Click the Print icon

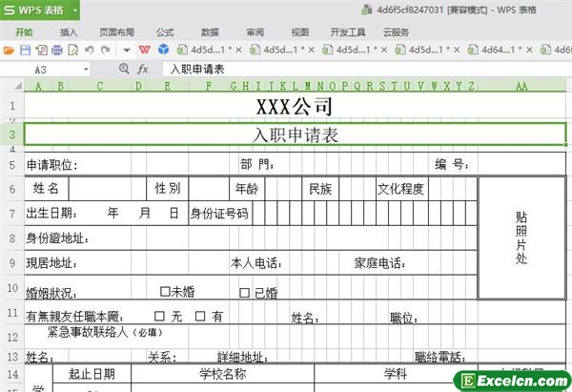pyautogui.click(x=57, y=50)
